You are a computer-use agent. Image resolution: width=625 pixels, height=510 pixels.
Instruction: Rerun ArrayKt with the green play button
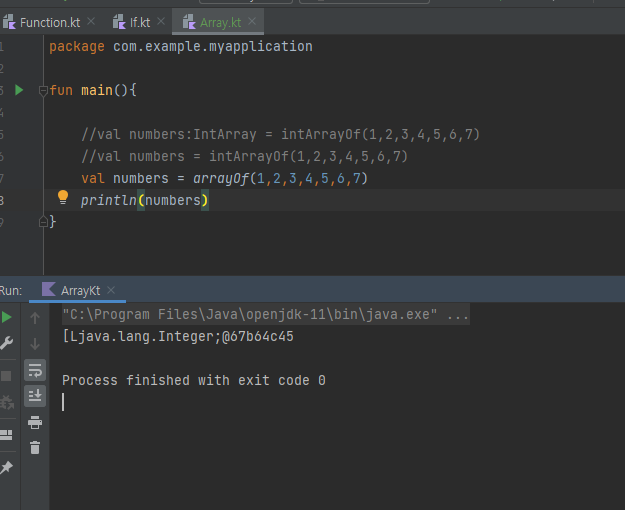[6, 317]
